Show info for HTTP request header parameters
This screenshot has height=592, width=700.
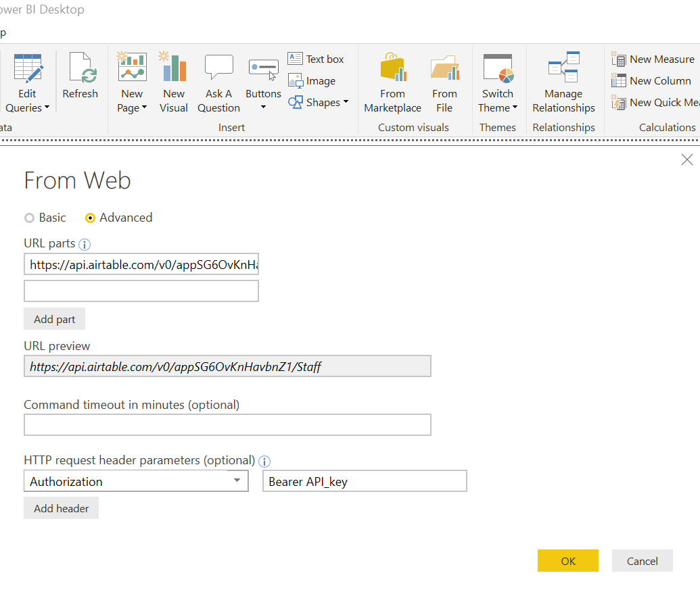pyautogui.click(x=264, y=462)
